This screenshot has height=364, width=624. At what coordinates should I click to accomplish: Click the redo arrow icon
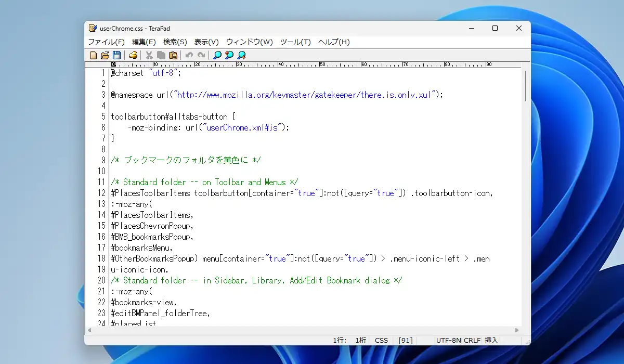click(201, 55)
